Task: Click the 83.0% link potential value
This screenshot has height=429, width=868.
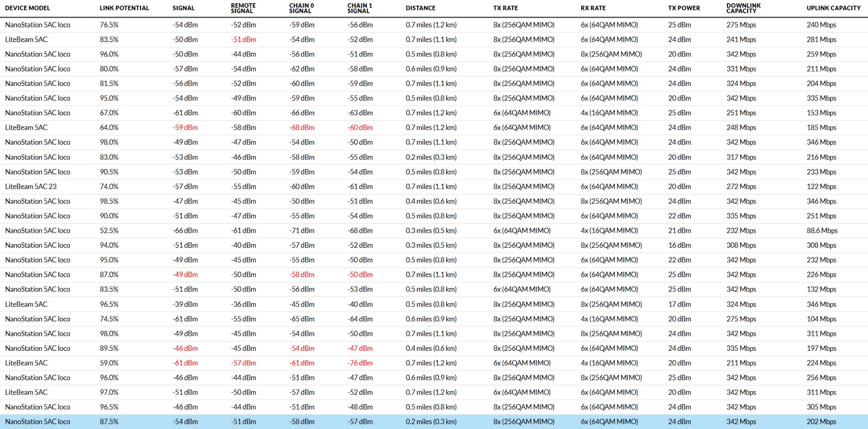Action: [109, 157]
